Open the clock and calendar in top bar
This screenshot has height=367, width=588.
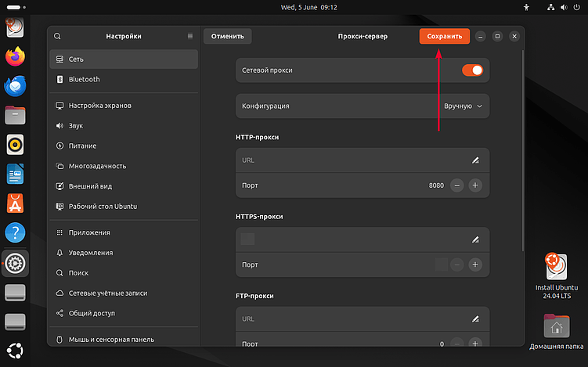(x=293, y=7)
